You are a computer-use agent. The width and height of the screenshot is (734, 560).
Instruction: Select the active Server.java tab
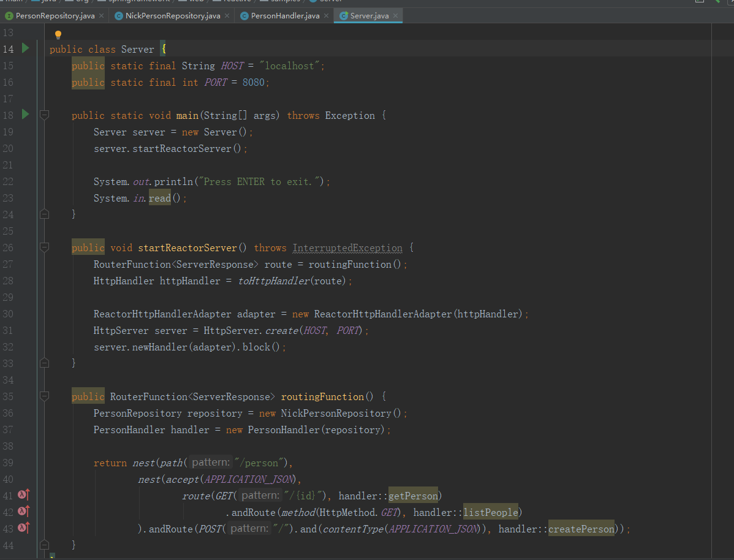point(369,15)
